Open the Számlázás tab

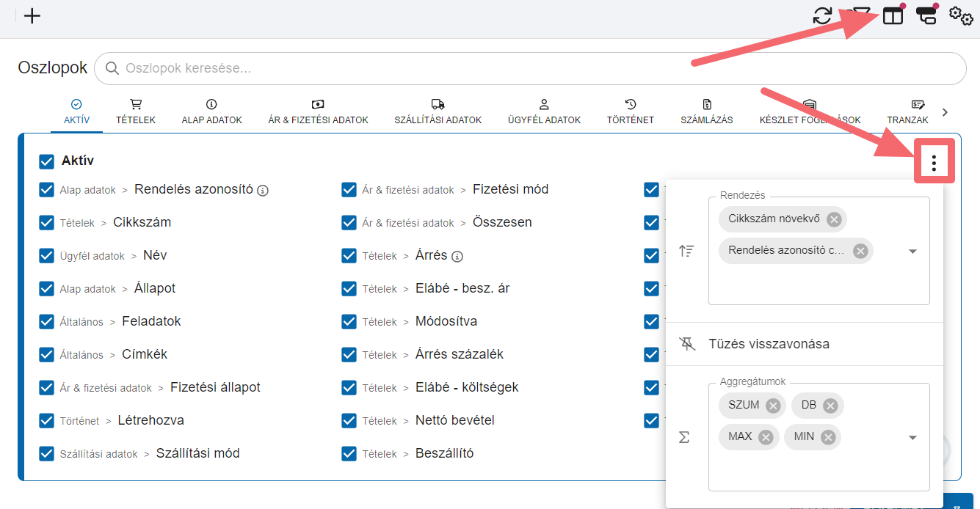706,111
